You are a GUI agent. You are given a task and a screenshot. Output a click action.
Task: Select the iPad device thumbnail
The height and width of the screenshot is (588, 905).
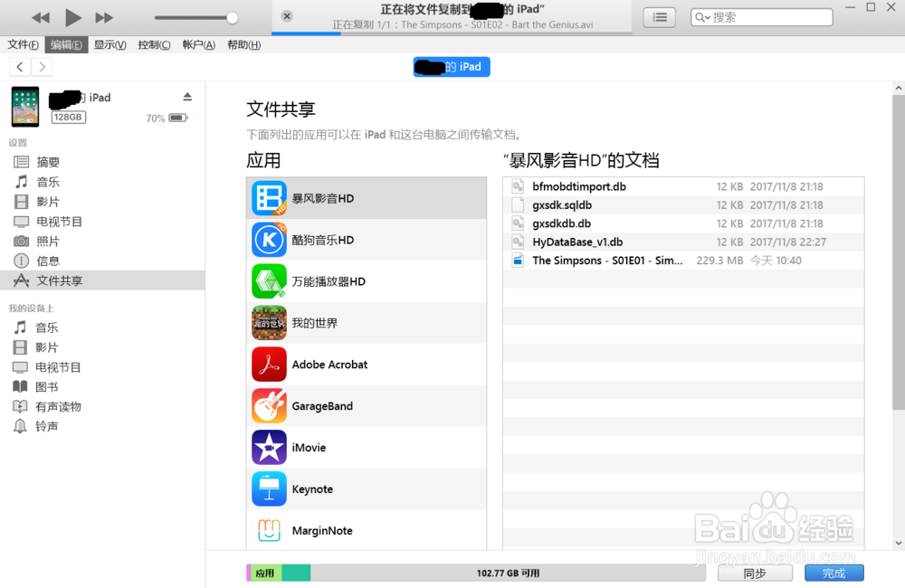click(x=25, y=107)
